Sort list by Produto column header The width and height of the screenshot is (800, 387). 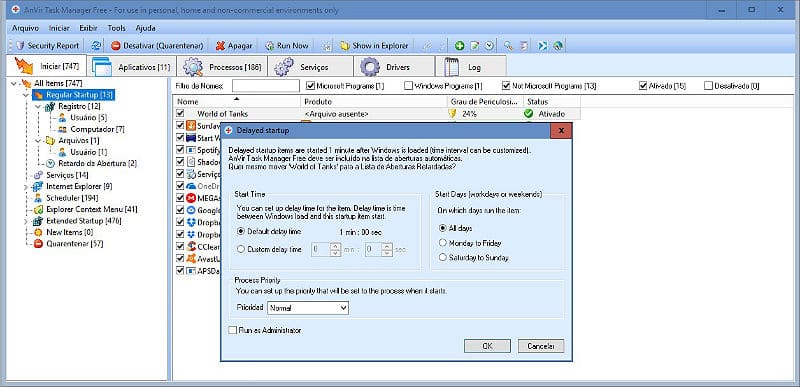(x=374, y=102)
